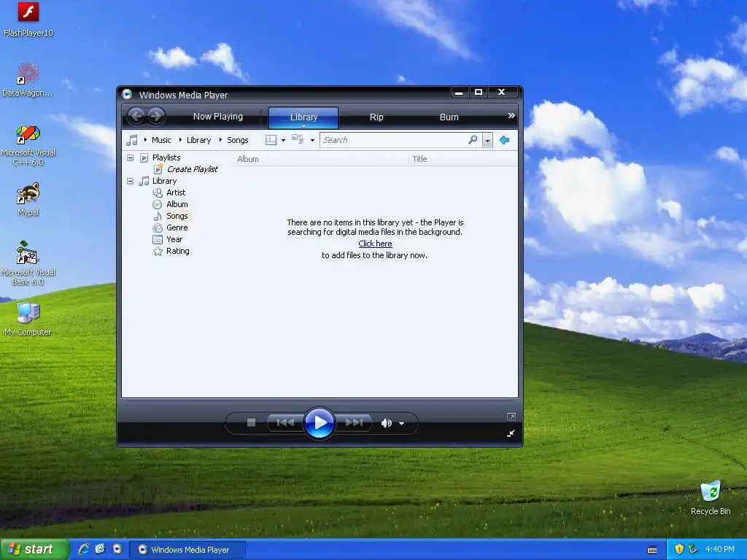Click Windows Media Player taskbar button
The height and width of the screenshot is (560, 747).
click(187, 550)
